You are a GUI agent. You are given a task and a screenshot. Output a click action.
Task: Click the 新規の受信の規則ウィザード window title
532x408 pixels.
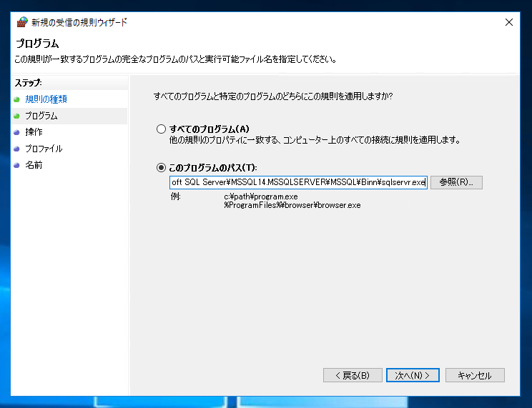click(x=79, y=22)
